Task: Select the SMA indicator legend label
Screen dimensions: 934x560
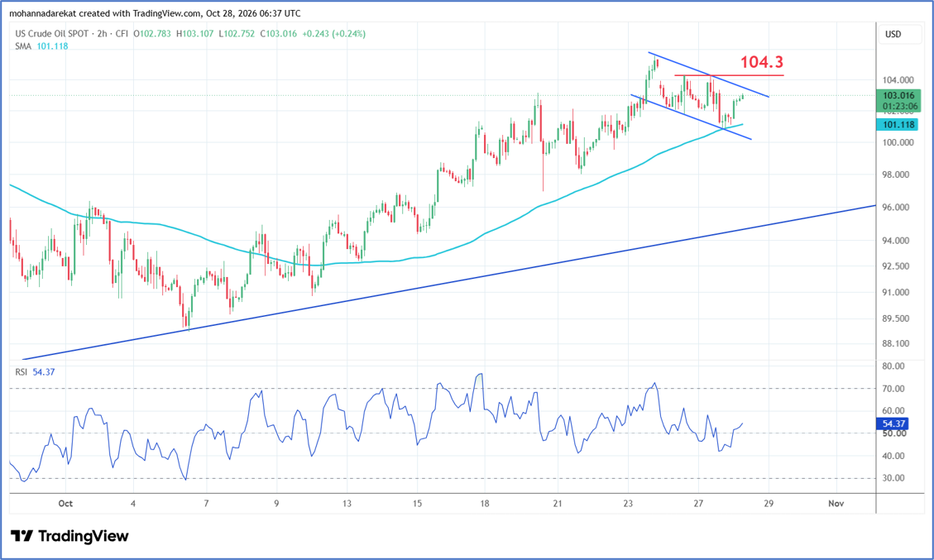Action: coord(23,45)
